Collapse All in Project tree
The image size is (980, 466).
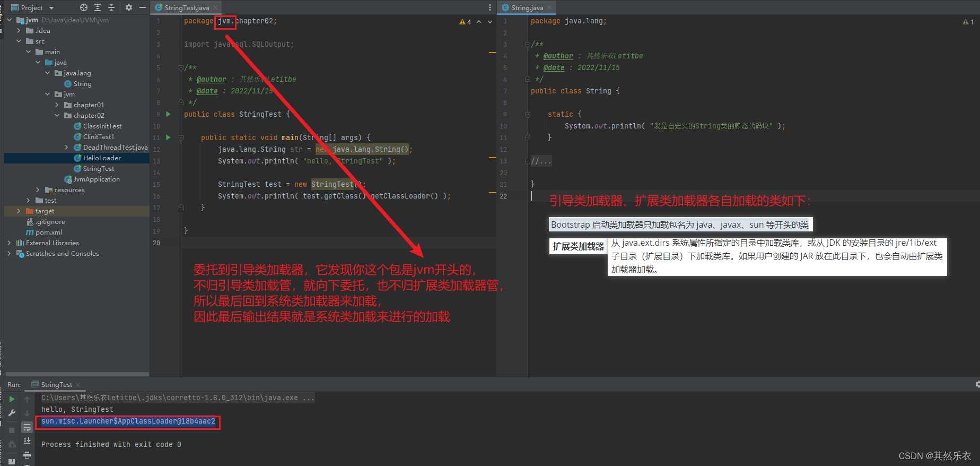[111, 7]
